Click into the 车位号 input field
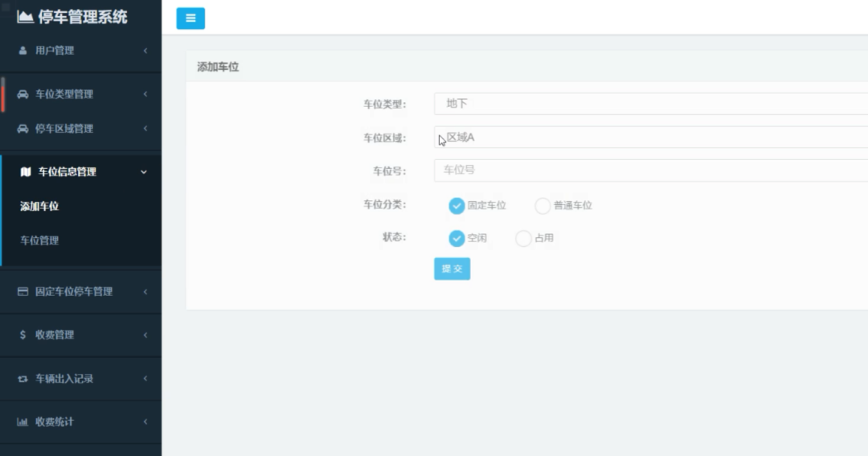 (651, 170)
